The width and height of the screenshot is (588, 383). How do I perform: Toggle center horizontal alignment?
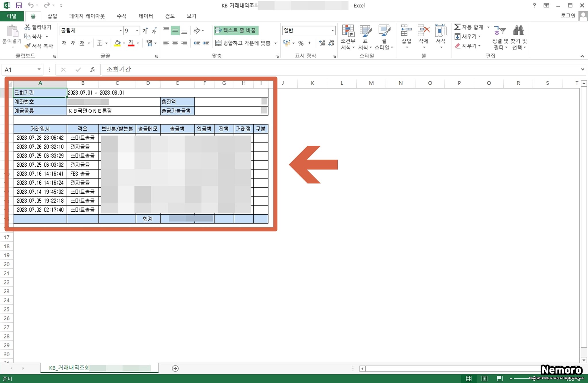pyautogui.click(x=175, y=43)
